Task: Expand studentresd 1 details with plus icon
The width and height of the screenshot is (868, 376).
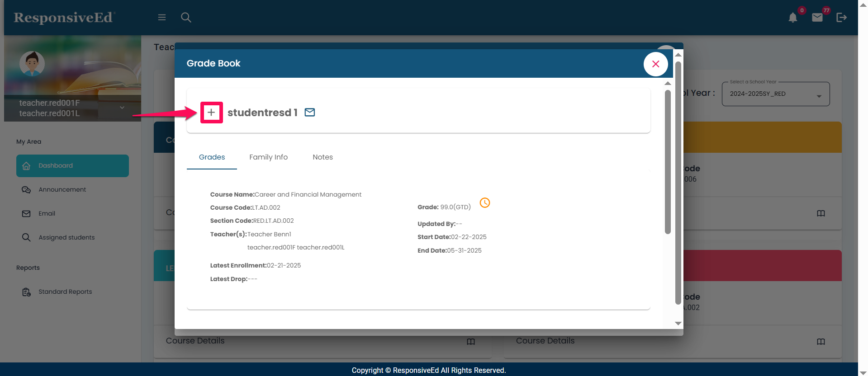Action: tap(211, 113)
